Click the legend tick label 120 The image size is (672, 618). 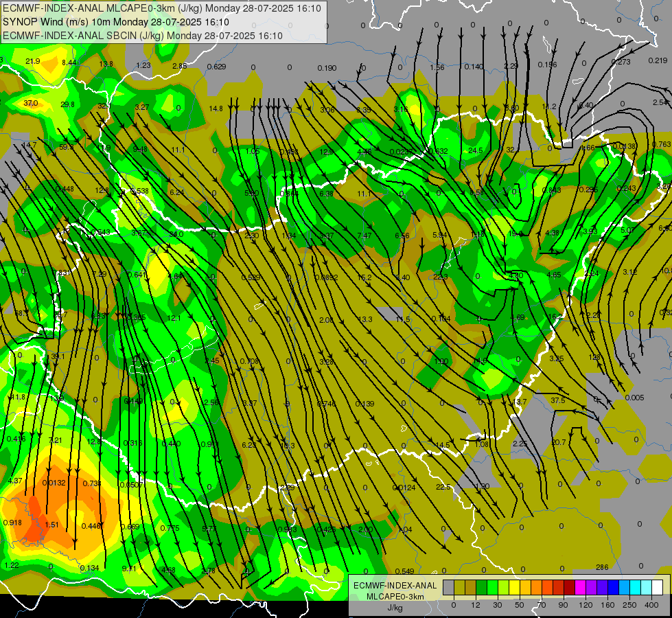click(x=586, y=605)
